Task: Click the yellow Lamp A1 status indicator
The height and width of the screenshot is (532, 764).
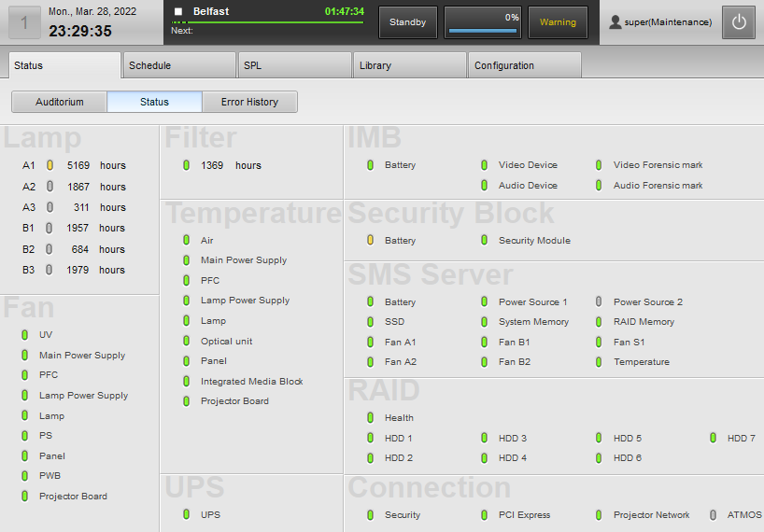Action: [x=50, y=165]
